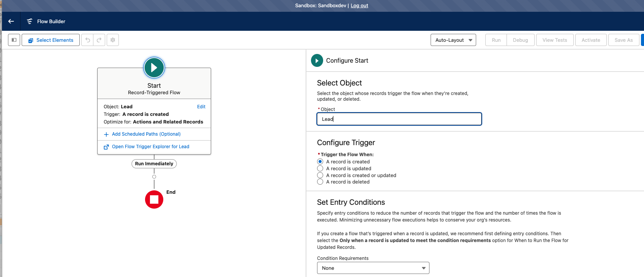Toggle the left toolbox panel icon
Image resolution: width=644 pixels, height=277 pixels.
coord(14,40)
